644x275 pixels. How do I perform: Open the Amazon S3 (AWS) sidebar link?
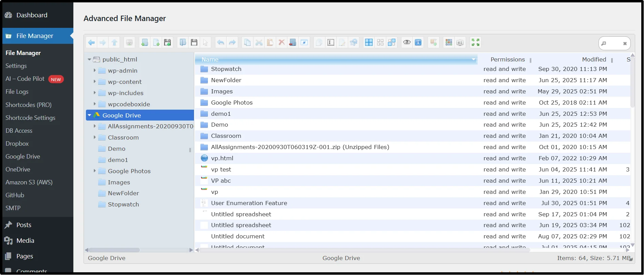(29, 182)
